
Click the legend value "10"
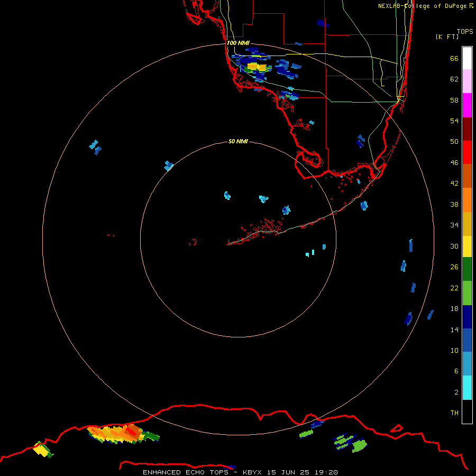coord(454,351)
